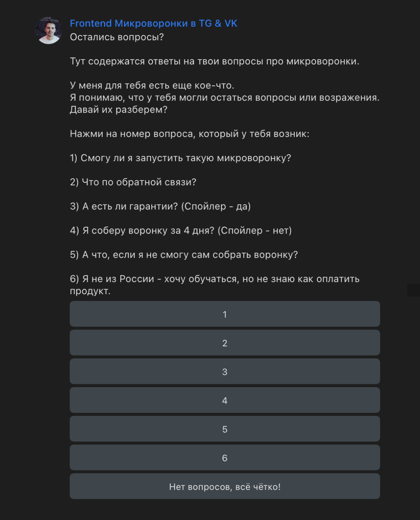Select reply button 2 about обратная связь
420x520 pixels.
(225, 343)
